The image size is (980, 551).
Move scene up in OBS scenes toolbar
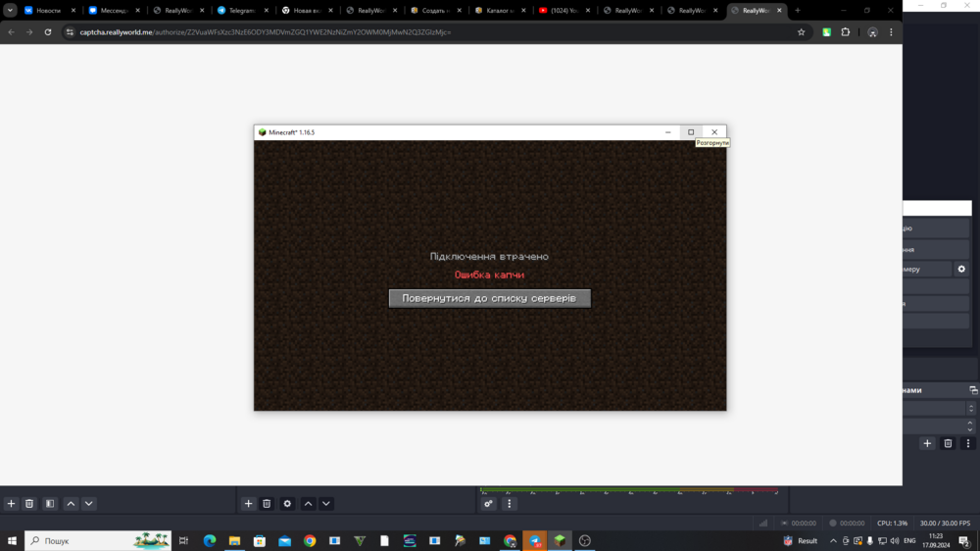coord(71,504)
